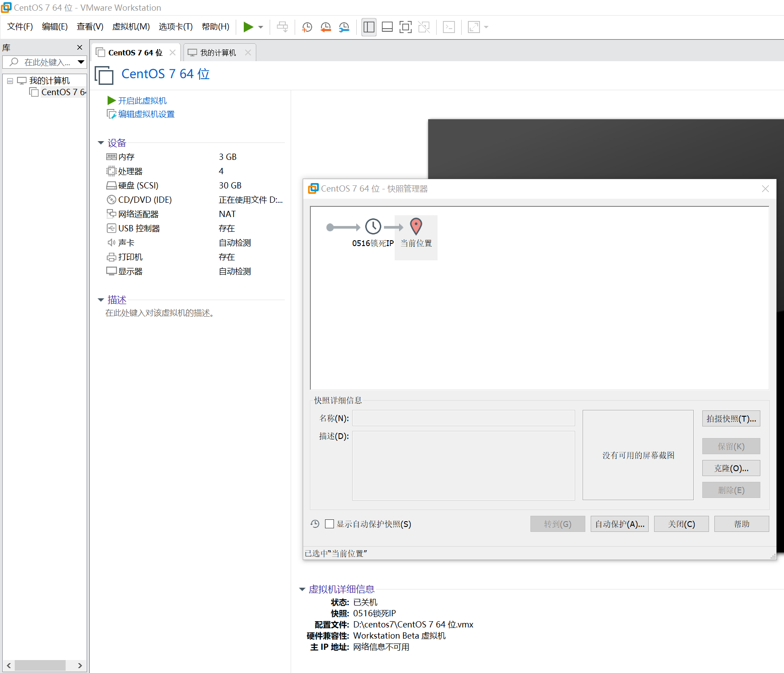The height and width of the screenshot is (673, 784).
Task: Click the console view toolbar icon
Action: click(449, 27)
